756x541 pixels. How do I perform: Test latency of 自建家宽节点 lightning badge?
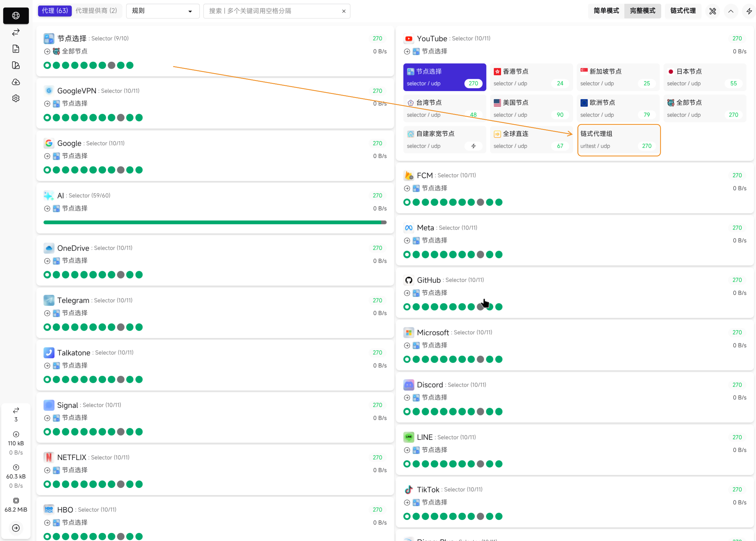(x=473, y=146)
